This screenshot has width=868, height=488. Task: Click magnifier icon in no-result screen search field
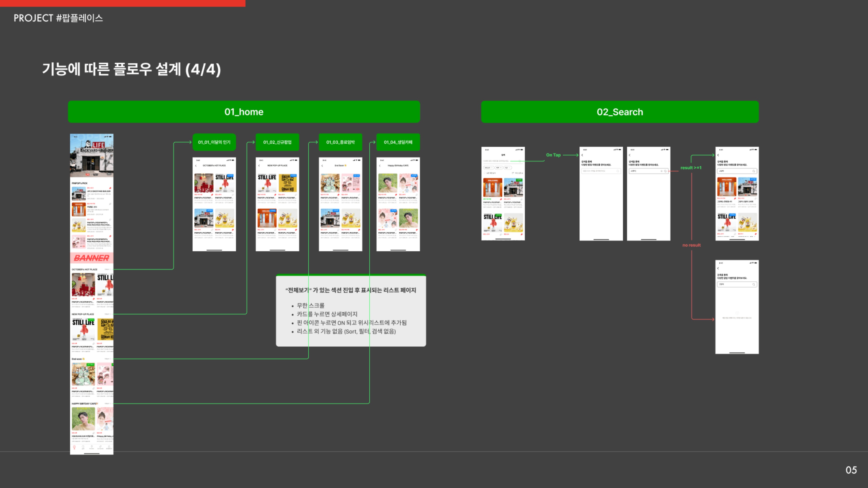(x=754, y=285)
